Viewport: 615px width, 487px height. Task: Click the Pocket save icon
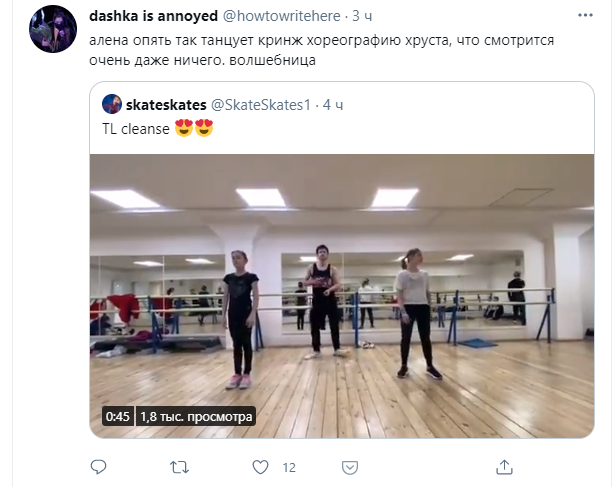(350, 468)
